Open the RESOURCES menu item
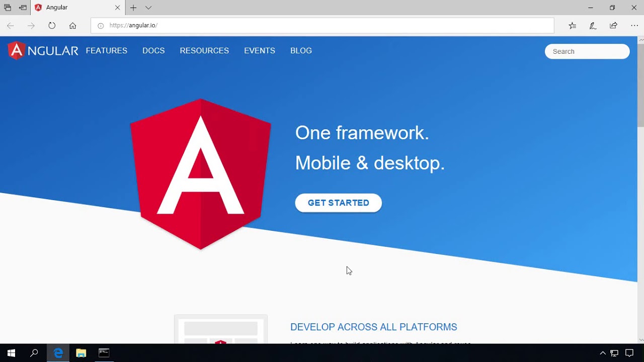Viewport: 644px width, 362px height. pos(204,51)
